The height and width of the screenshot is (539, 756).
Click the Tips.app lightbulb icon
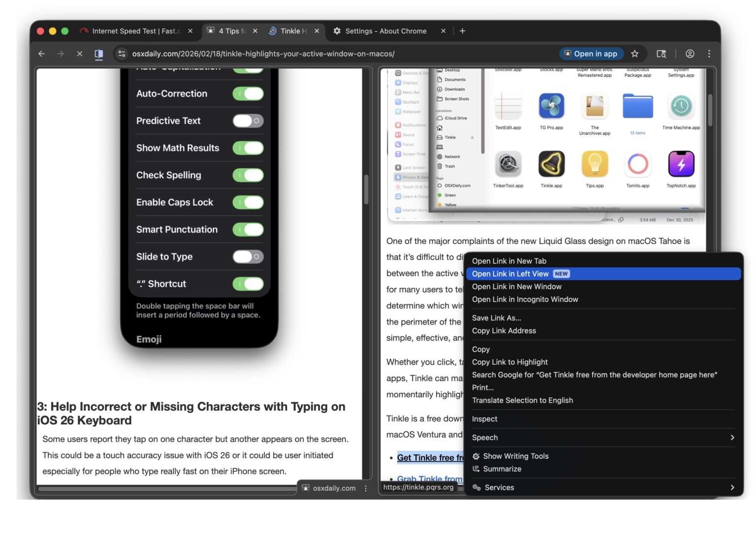pos(595,164)
